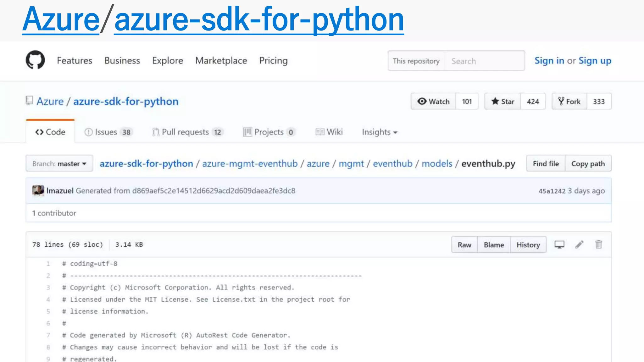Open Features in the top navigation
The height and width of the screenshot is (362, 644).
(75, 60)
